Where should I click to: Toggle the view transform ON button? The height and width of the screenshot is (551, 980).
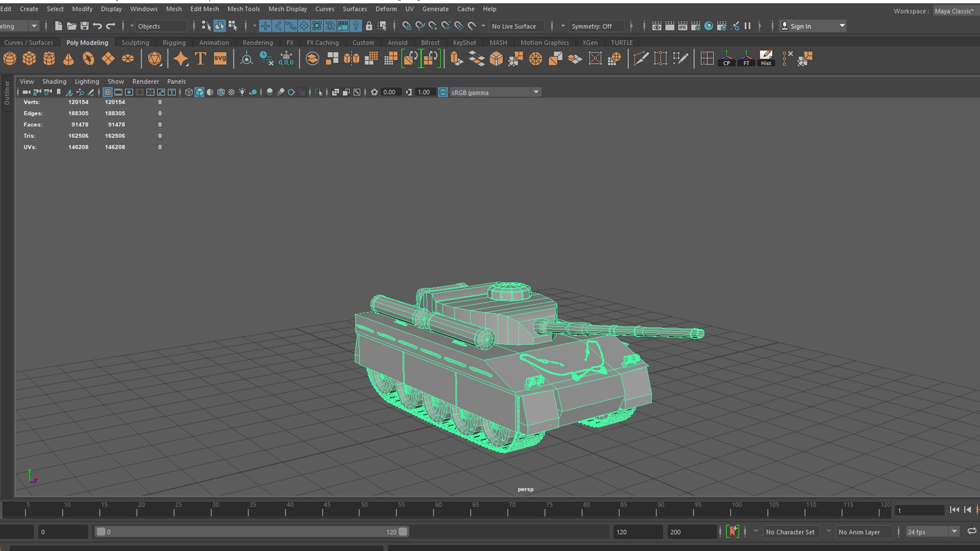click(x=443, y=92)
